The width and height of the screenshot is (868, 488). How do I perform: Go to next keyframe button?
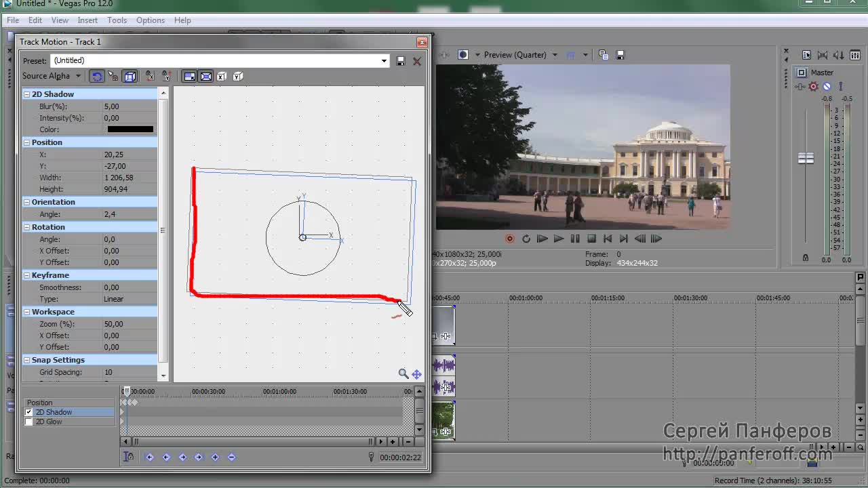[x=182, y=457]
